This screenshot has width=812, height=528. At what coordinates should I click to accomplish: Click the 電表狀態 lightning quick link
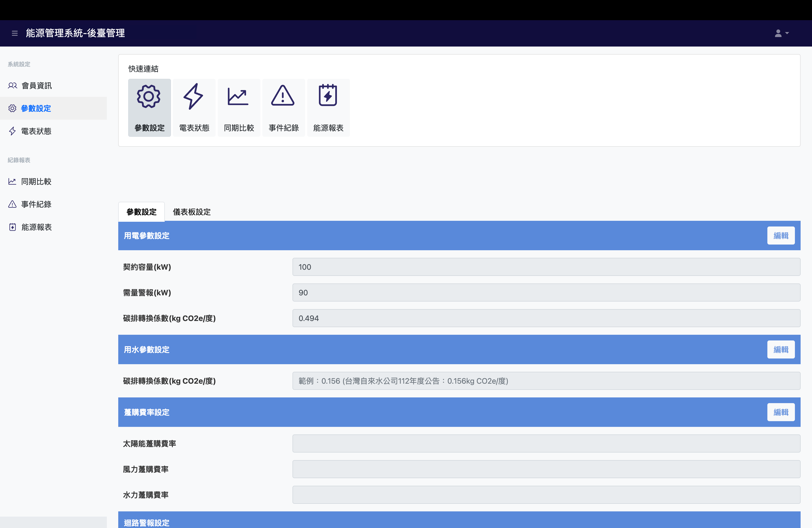coord(194,108)
